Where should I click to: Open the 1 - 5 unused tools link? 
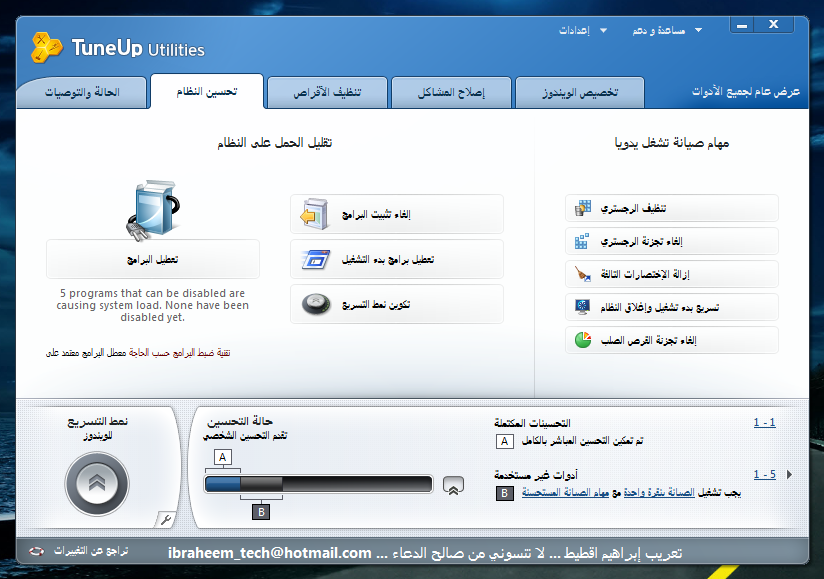[x=764, y=474]
